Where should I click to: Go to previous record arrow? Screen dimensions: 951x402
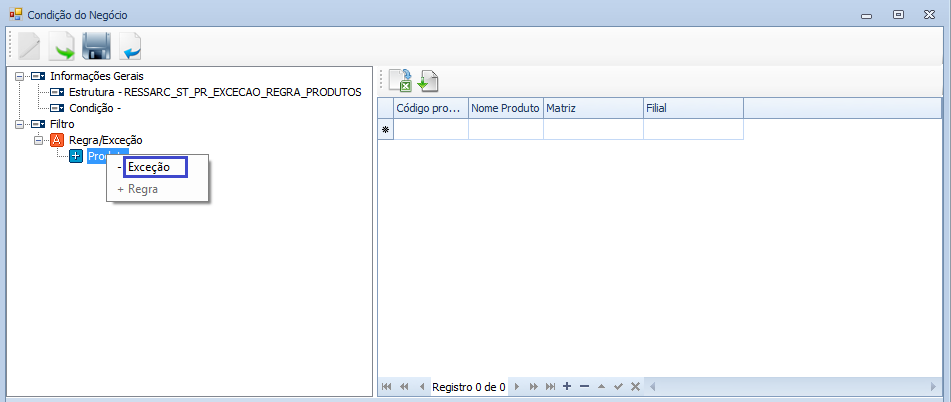tap(422, 387)
